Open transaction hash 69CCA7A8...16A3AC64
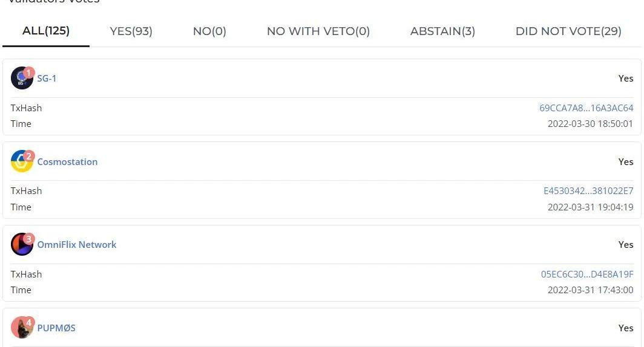Viewport: 644px width, 347px height. pos(586,108)
